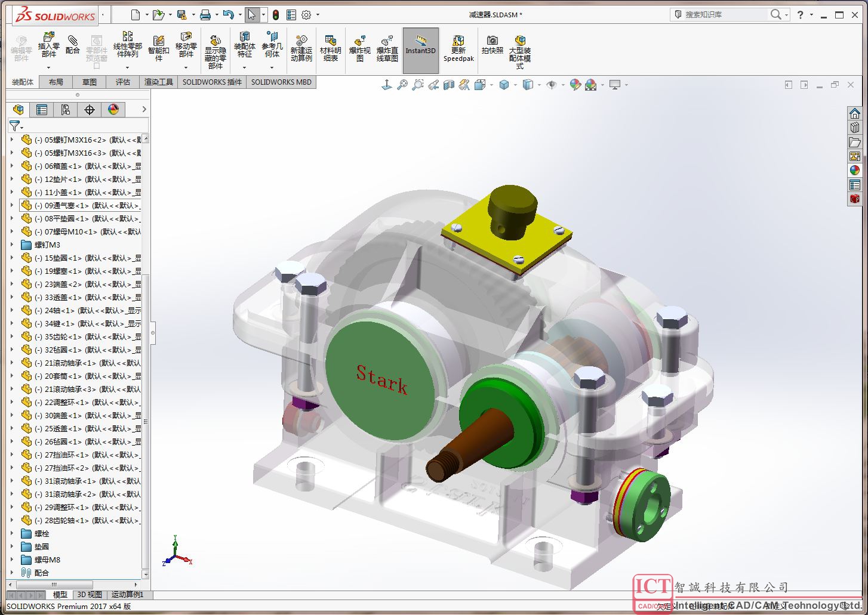Click the Options gear icon
868x615 pixels.
click(306, 15)
